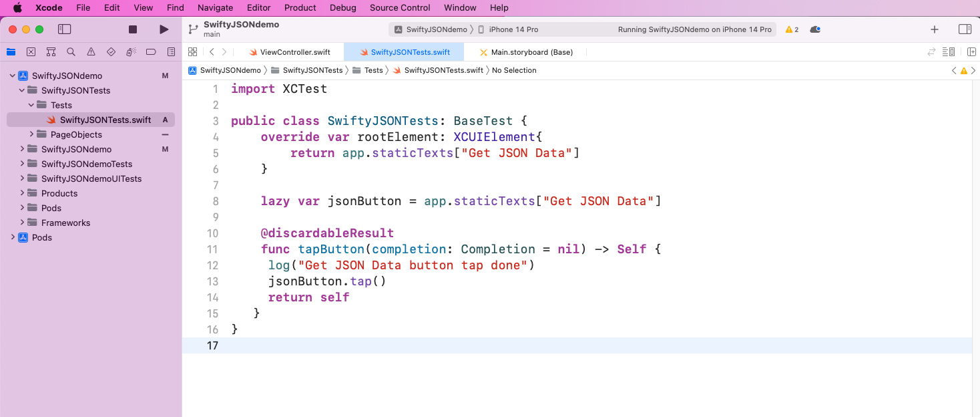Click the Run (play) button
Viewport: 980px width, 417px height.
pyautogui.click(x=164, y=29)
